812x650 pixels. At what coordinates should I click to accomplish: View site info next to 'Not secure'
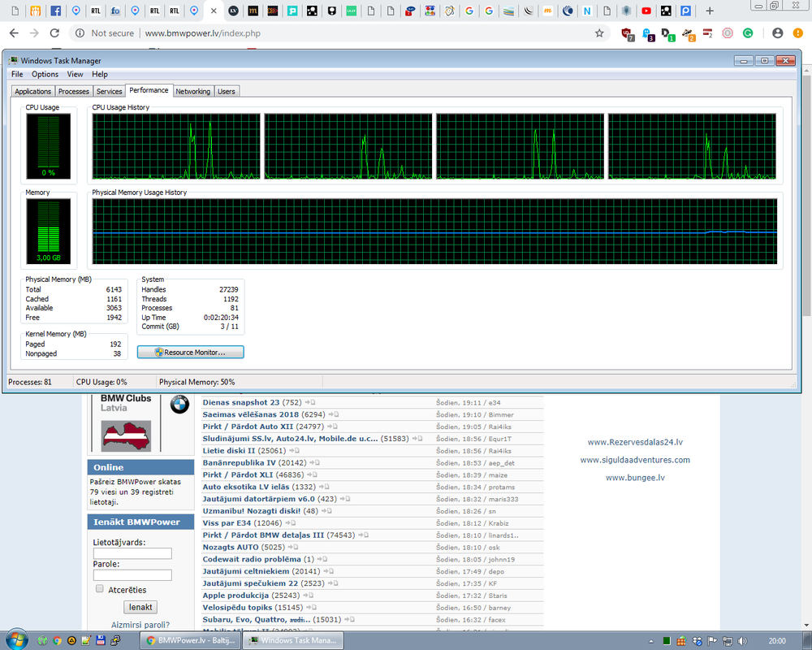pyautogui.click(x=80, y=33)
